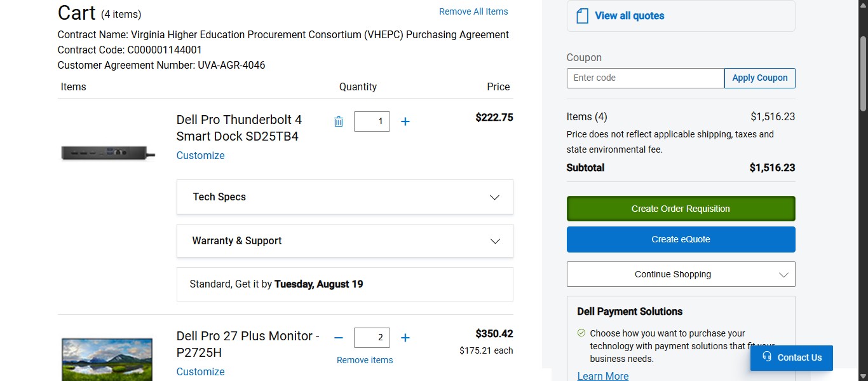Image resolution: width=868 pixels, height=381 pixels.
Task: Open the Continue Shopping dropdown
Action: coord(680,274)
